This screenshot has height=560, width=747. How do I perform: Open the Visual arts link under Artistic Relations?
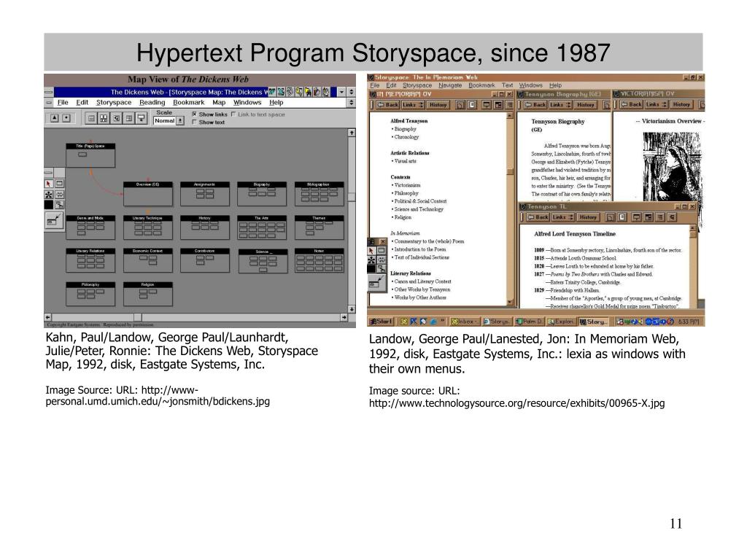point(404,161)
